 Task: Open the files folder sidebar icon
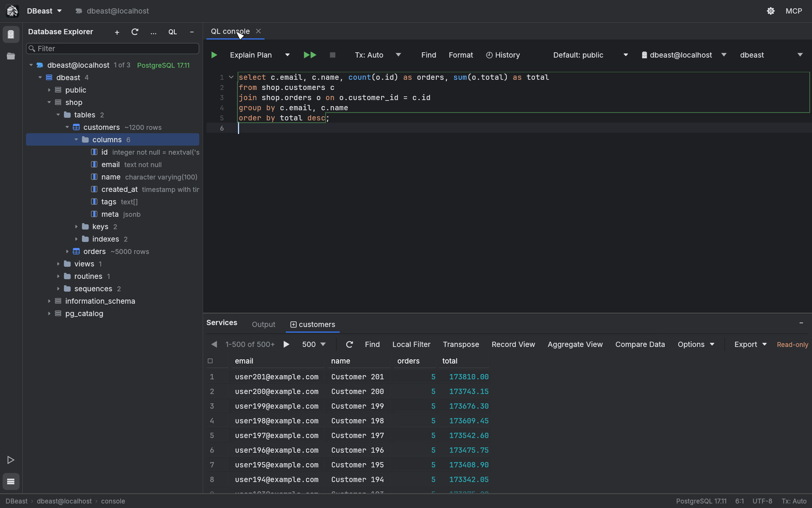[11, 56]
